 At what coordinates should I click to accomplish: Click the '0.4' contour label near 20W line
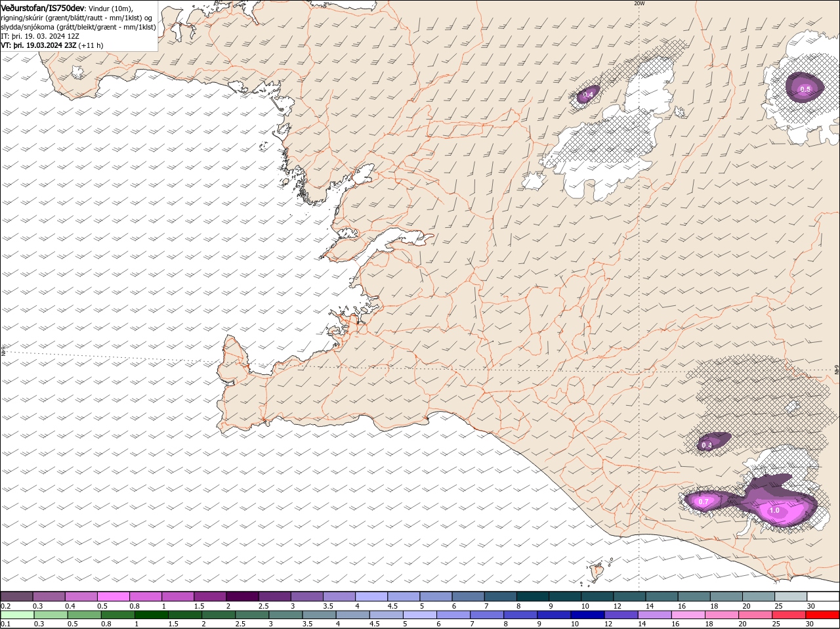588,95
